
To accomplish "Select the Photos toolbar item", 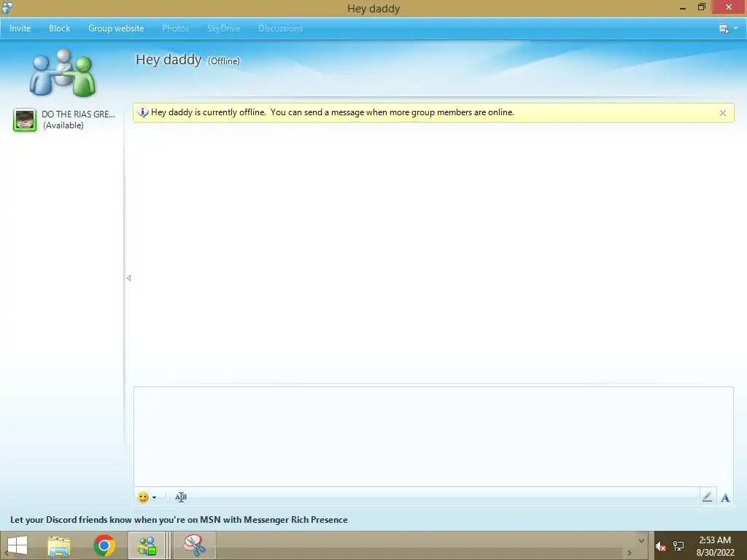I will tap(175, 28).
